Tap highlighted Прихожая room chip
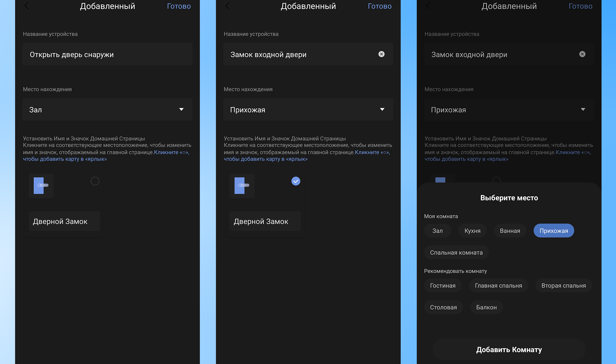Image resolution: width=616 pixels, height=364 pixels. (553, 231)
